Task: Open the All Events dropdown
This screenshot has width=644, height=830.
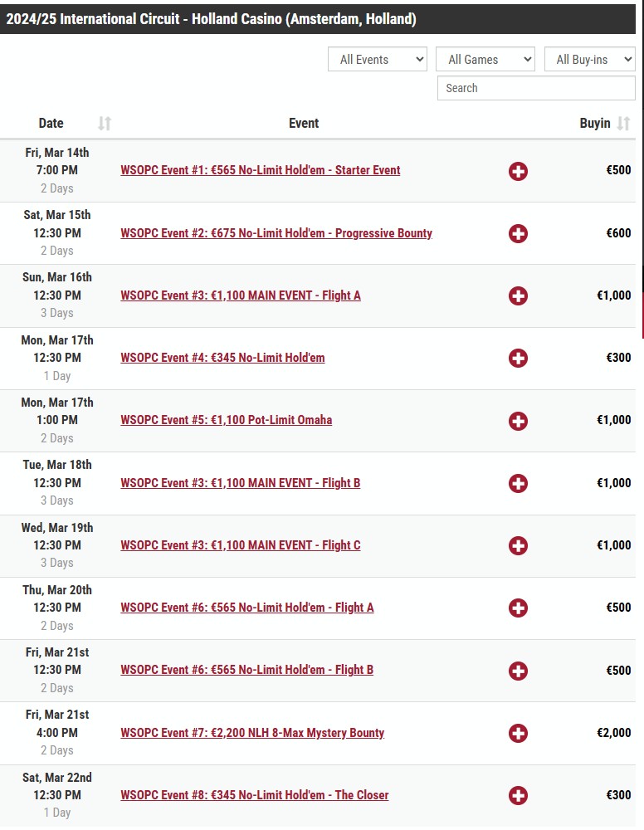Action: 378,59
